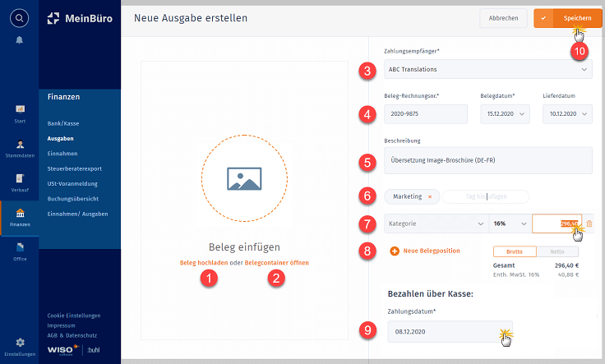Delete the position with trash icon

[589, 223]
